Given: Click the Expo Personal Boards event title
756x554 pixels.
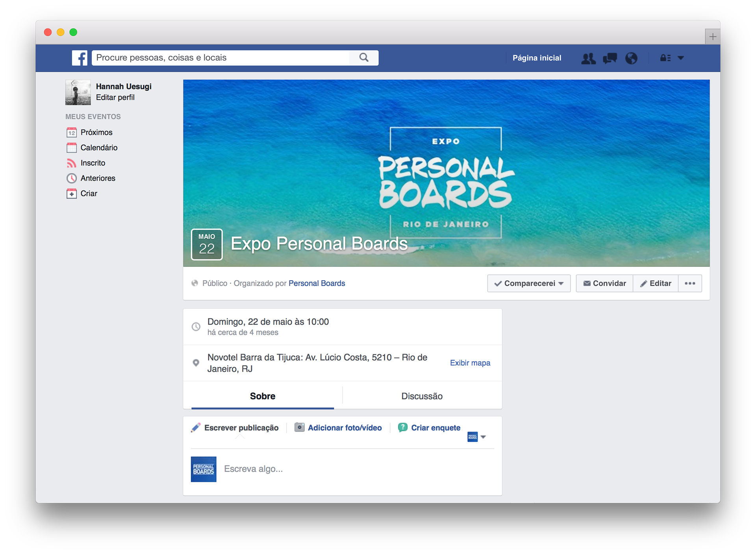Looking at the screenshot, I should pos(319,244).
